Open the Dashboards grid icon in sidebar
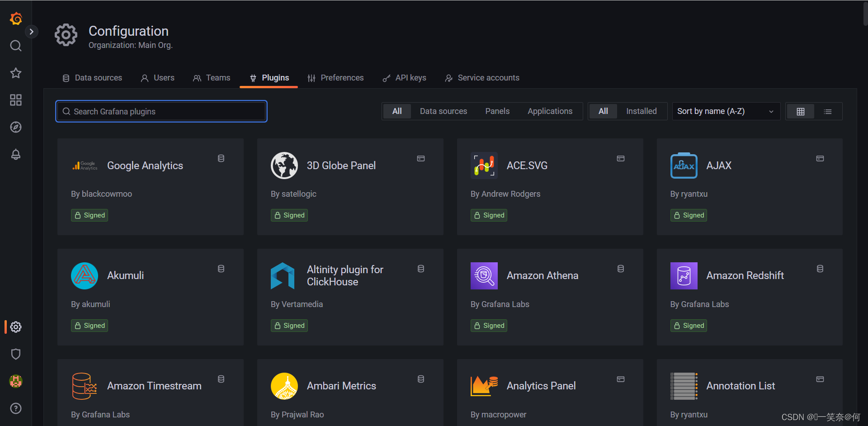Image resolution: width=868 pixels, height=426 pixels. 16,100
